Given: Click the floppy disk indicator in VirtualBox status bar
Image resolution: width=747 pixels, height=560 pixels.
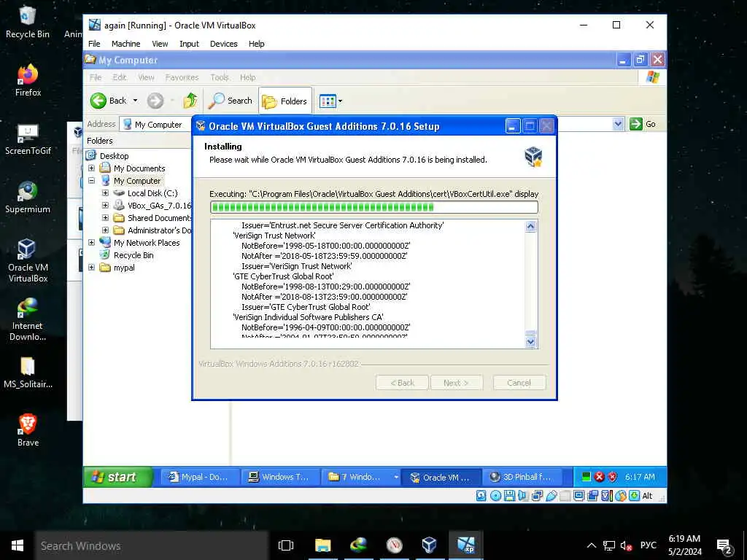Looking at the screenshot, I should point(509,496).
